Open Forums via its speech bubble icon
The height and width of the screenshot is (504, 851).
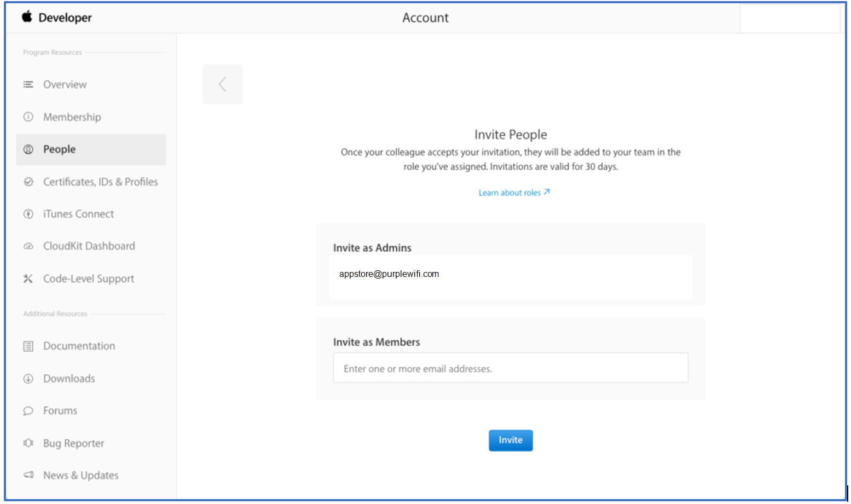[x=28, y=410]
